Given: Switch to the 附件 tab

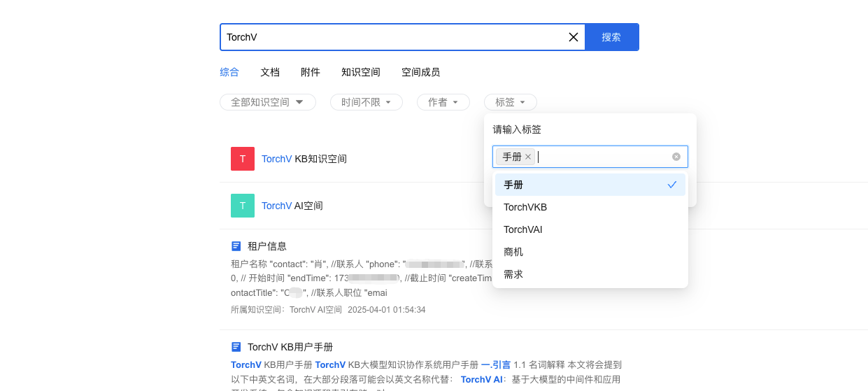Looking at the screenshot, I should [x=311, y=72].
